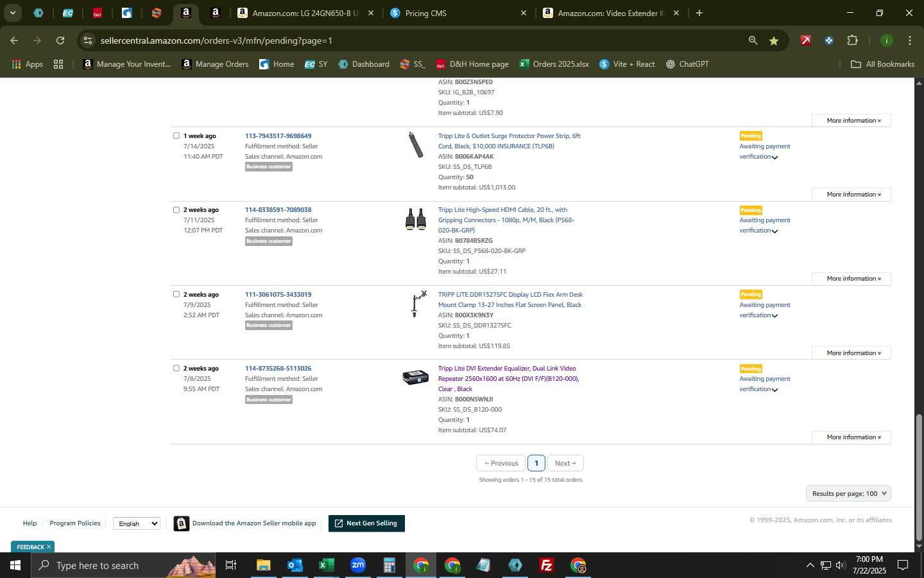This screenshot has width=924, height=578.
Task: Open Calculator from the taskbar
Action: point(389,565)
